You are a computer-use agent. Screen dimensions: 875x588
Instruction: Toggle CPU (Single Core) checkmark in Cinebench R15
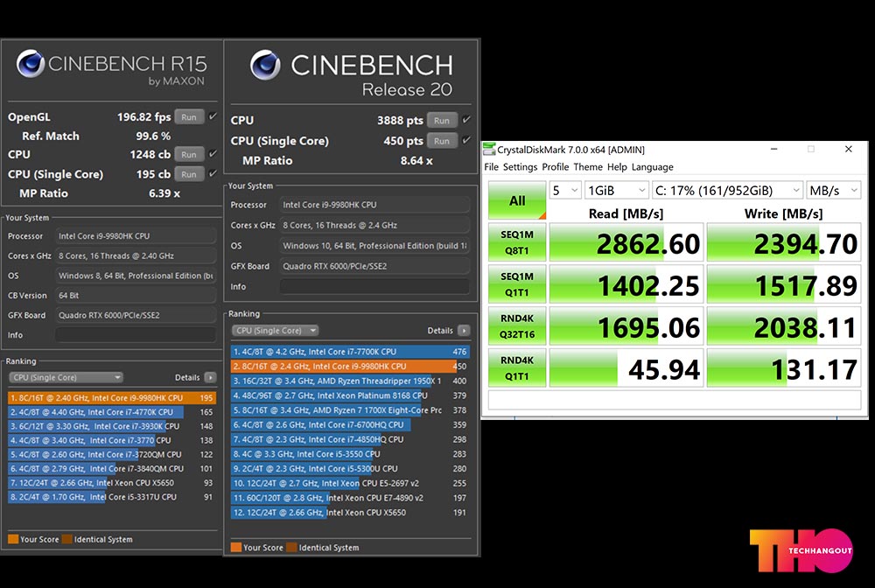213,173
